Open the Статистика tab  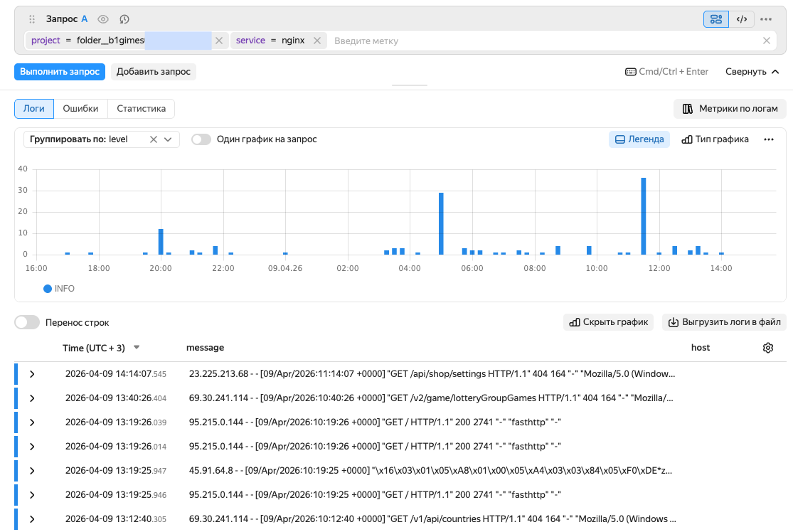(141, 109)
